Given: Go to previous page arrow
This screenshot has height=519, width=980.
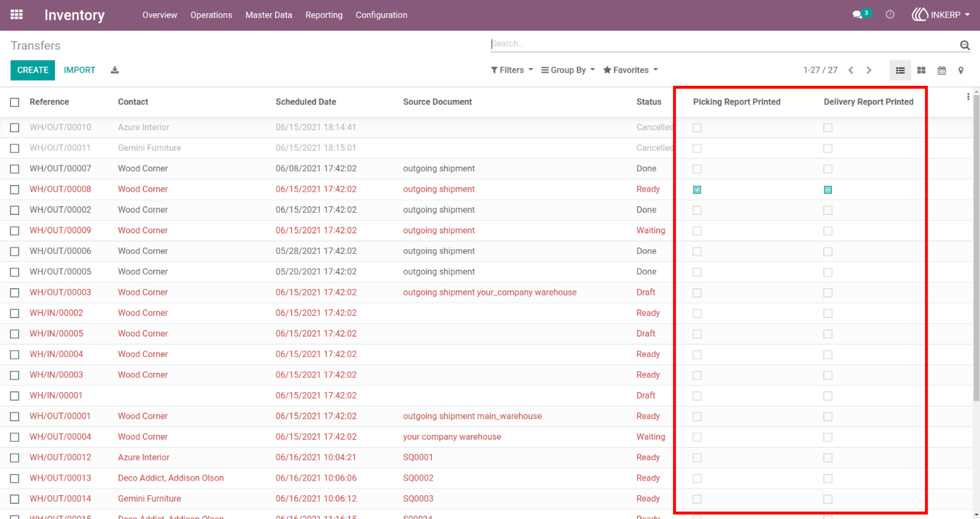Looking at the screenshot, I should coord(851,70).
